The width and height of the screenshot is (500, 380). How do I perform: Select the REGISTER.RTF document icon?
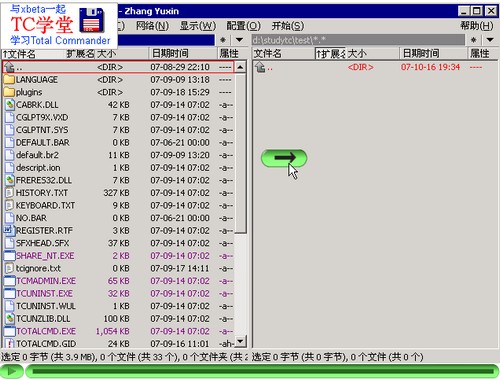pos(9,231)
